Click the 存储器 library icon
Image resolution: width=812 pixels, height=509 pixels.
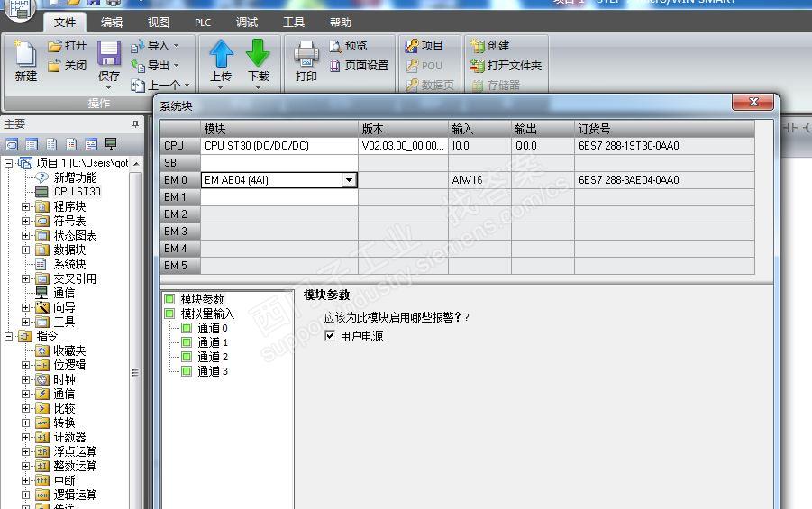tap(478, 86)
